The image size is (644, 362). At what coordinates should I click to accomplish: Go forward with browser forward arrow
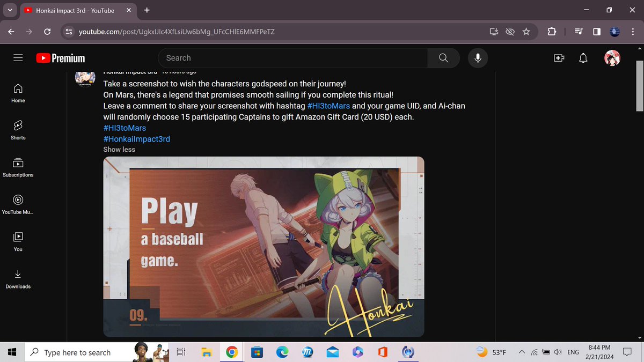coord(29,32)
